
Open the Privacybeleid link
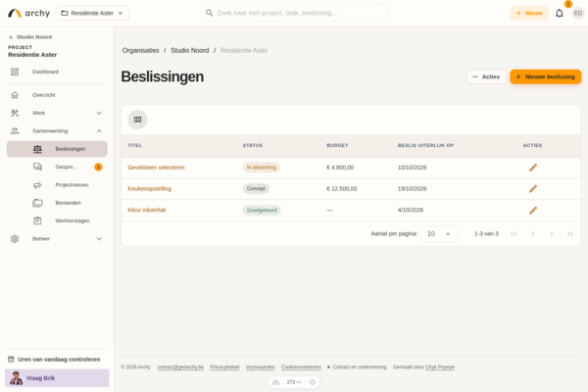224,367
